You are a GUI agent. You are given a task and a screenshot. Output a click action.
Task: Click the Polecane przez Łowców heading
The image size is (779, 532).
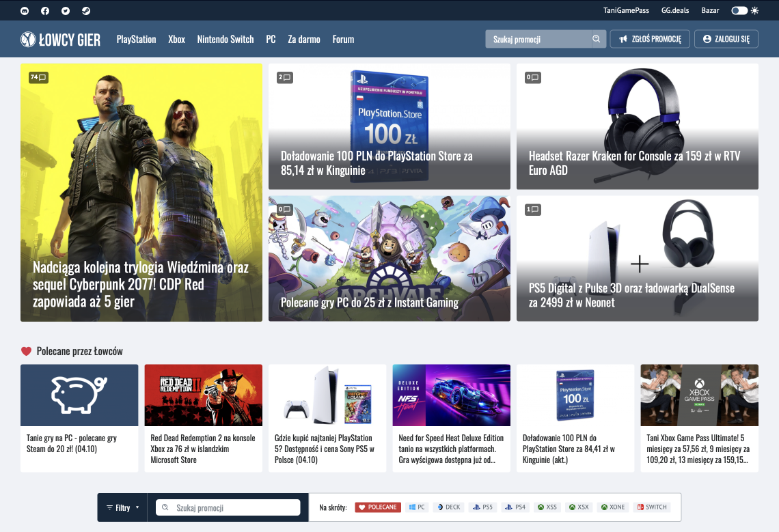click(79, 351)
